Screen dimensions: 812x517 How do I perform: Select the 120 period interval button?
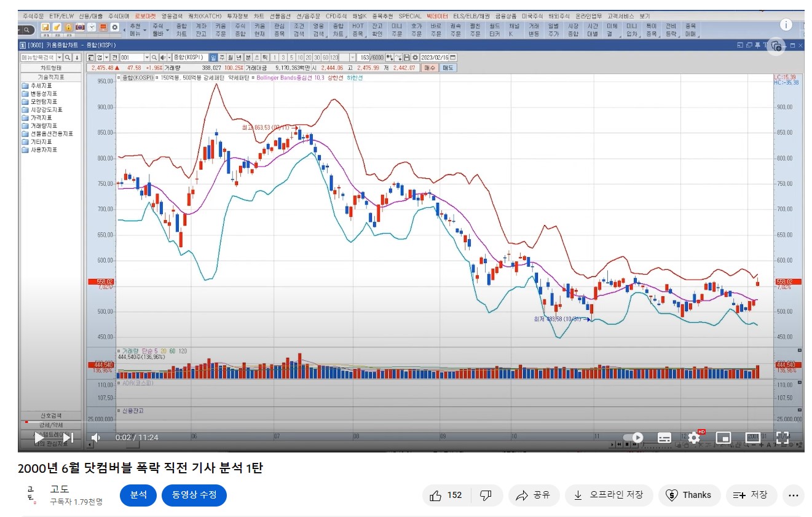point(334,57)
